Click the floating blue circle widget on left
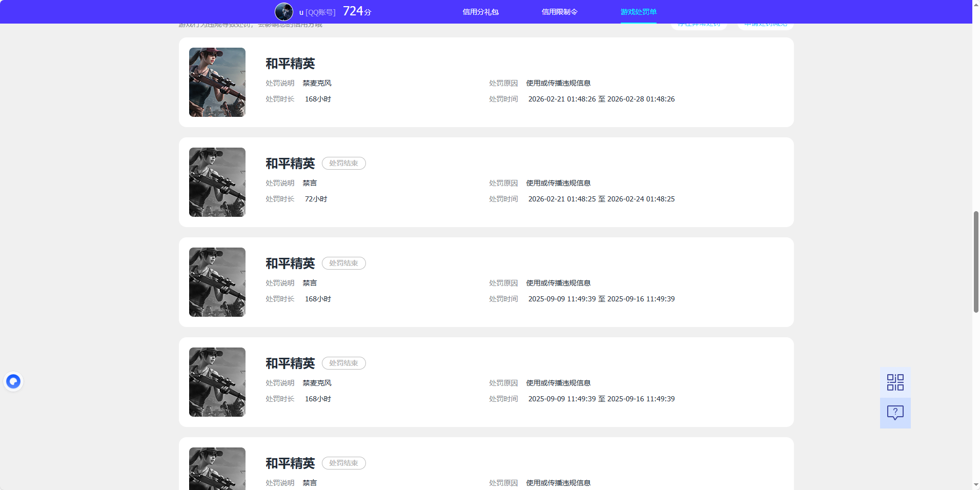This screenshot has height=490, width=980. (13, 381)
